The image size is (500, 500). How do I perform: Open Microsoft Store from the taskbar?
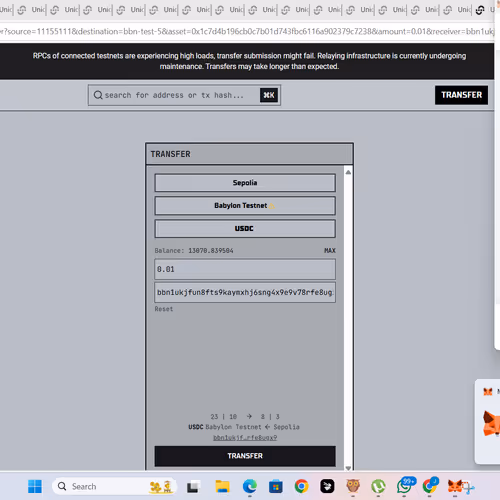pos(276,487)
